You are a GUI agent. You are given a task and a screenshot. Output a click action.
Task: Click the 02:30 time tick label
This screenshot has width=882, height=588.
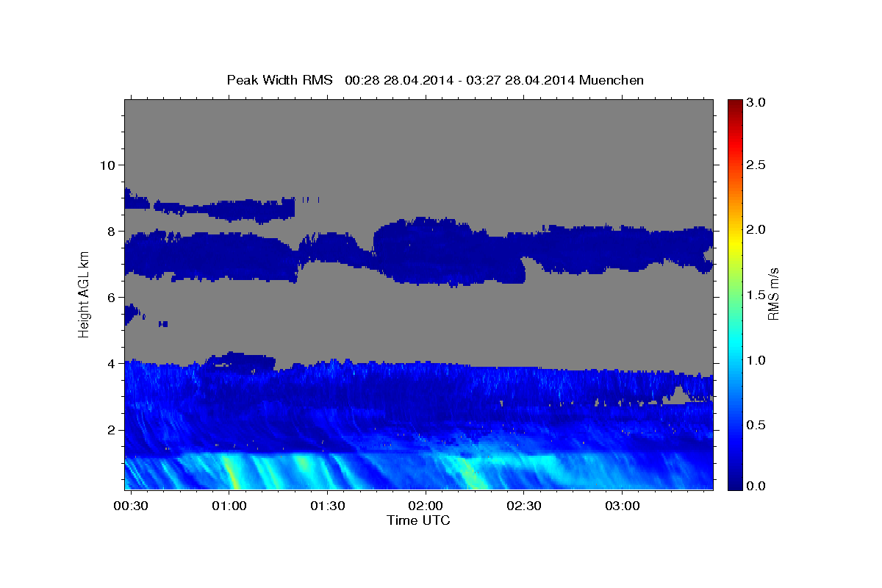coord(524,506)
